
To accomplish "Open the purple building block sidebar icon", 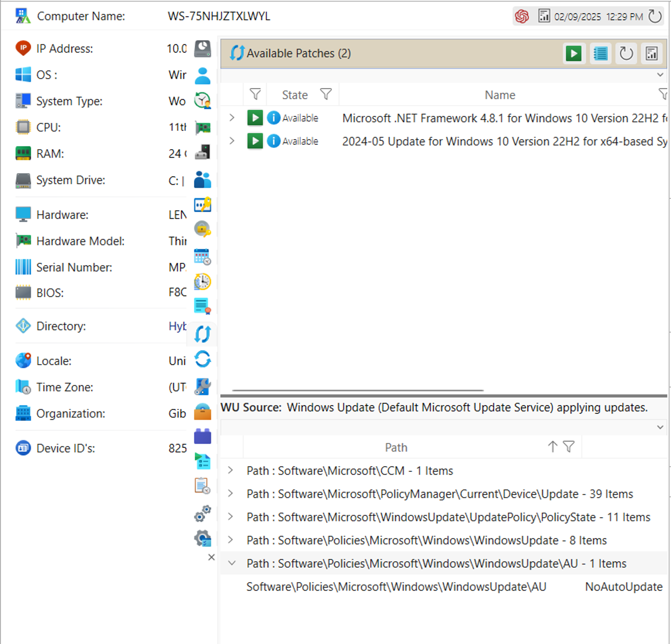I will pos(202,436).
